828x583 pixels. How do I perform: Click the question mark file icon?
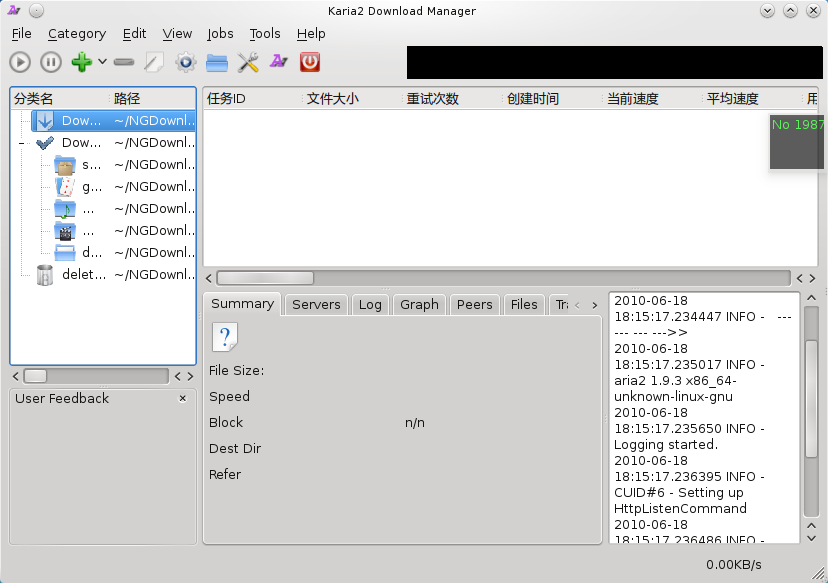click(225, 337)
